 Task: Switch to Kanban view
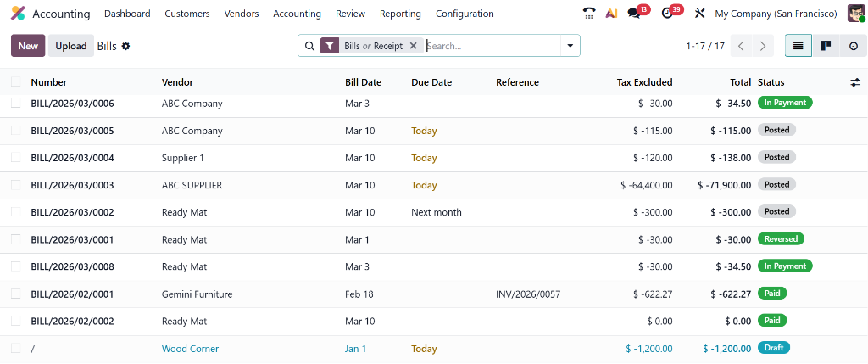click(825, 46)
